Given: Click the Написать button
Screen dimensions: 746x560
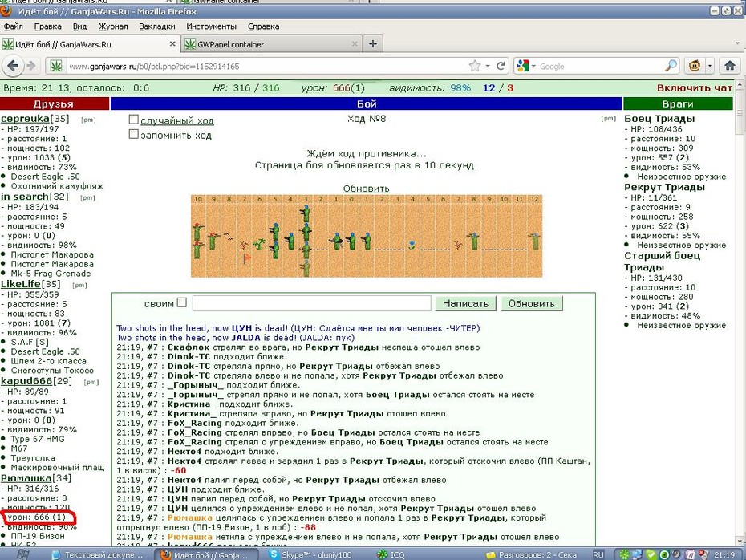Looking at the screenshot, I should point(466,303).
